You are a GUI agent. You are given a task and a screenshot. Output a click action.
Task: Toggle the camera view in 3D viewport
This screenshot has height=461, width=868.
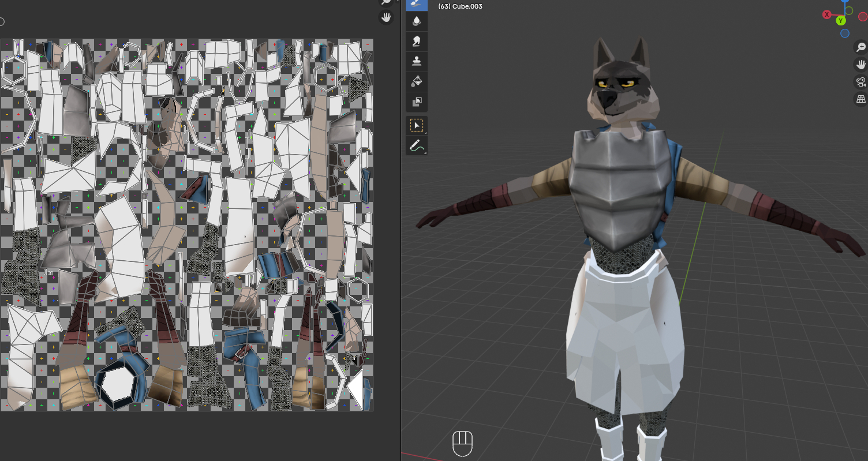(860, 82)
